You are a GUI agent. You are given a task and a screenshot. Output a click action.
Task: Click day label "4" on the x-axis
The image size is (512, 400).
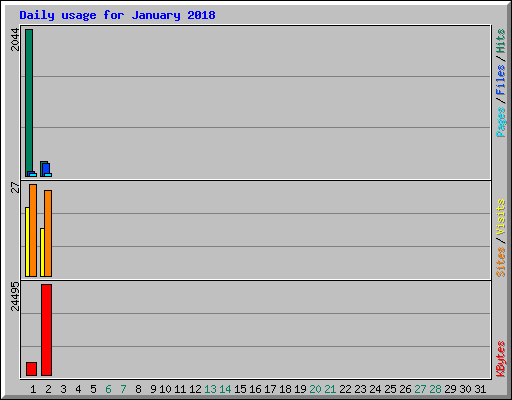pyautogui.click(x=78, y=389)
